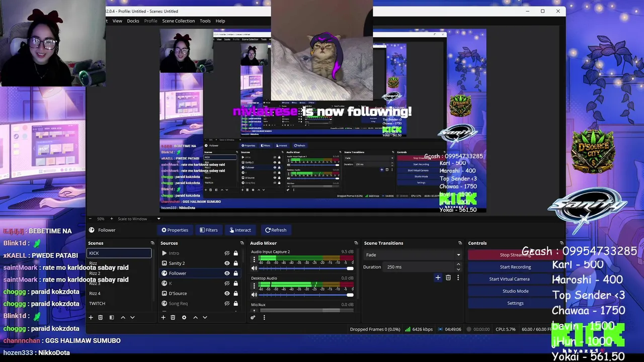The width and height of the screenshot is (644, 362).
Task: Open Desktop Audio options dots
Action: click(x=254, y=286)
